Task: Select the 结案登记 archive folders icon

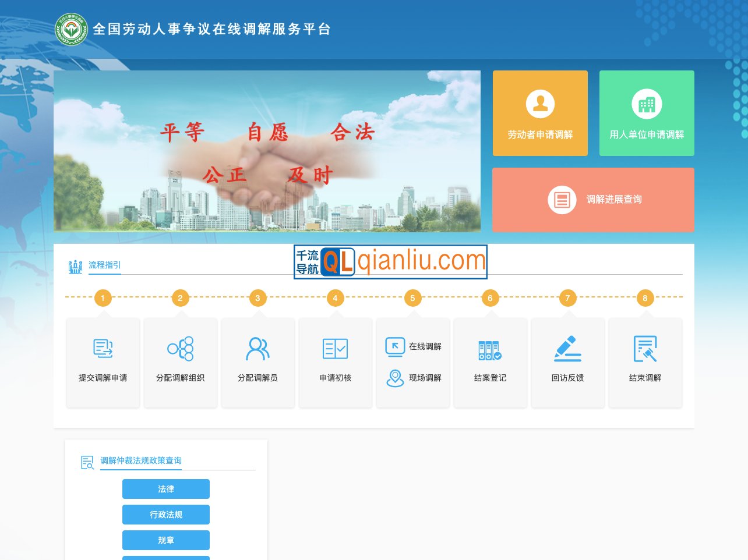Action: (490, 348)
